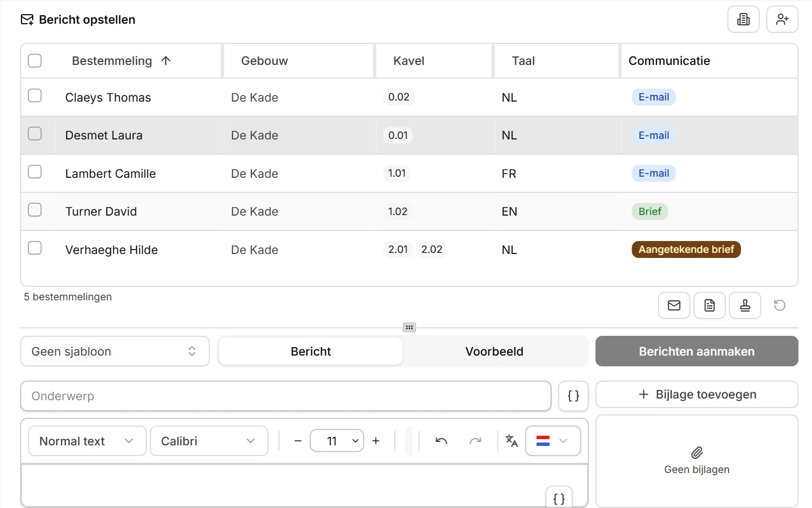Open the language flag dropdown
Viewport: 812px width, 508px height.
pos(553,441)
